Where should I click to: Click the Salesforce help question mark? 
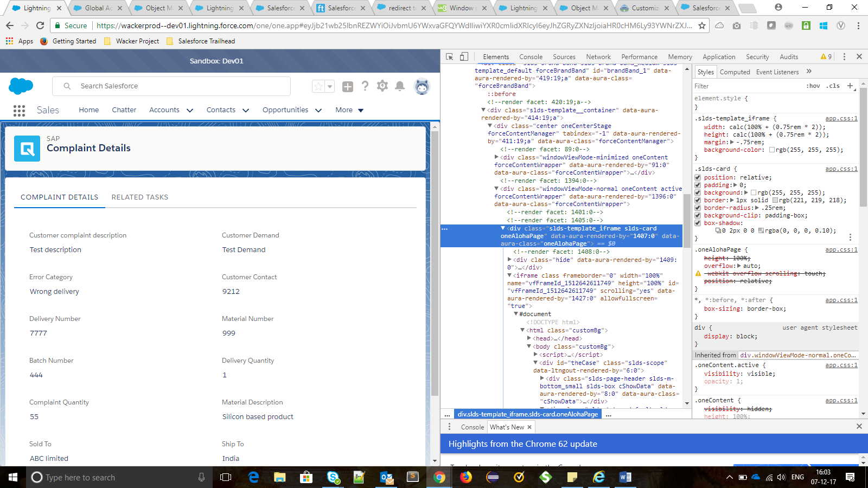[x=365, y=86]
